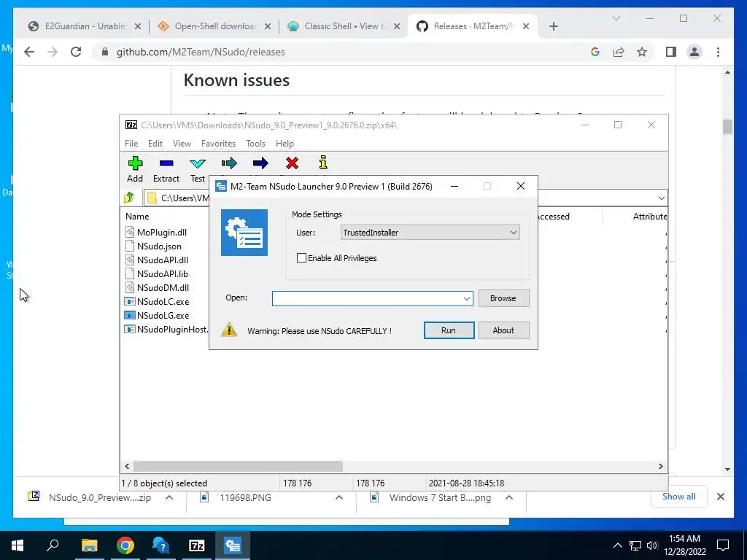
Task: Click the volume speaker tray icon
Action: click(652, 545)
